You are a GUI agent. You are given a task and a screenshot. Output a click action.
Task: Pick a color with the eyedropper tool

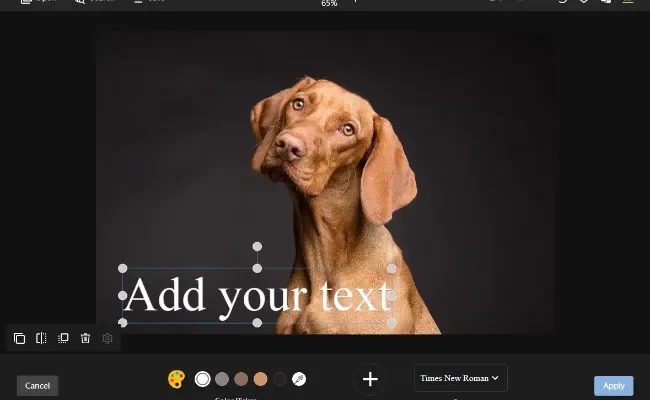299,379
